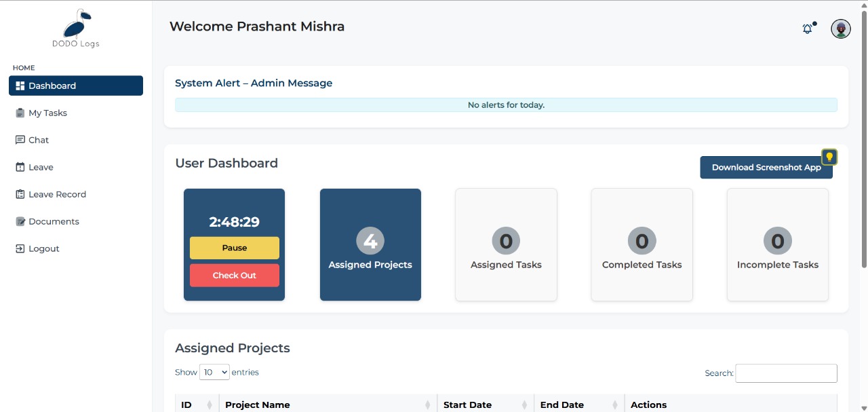Click the Documents sidebar icon

point(20,222)
